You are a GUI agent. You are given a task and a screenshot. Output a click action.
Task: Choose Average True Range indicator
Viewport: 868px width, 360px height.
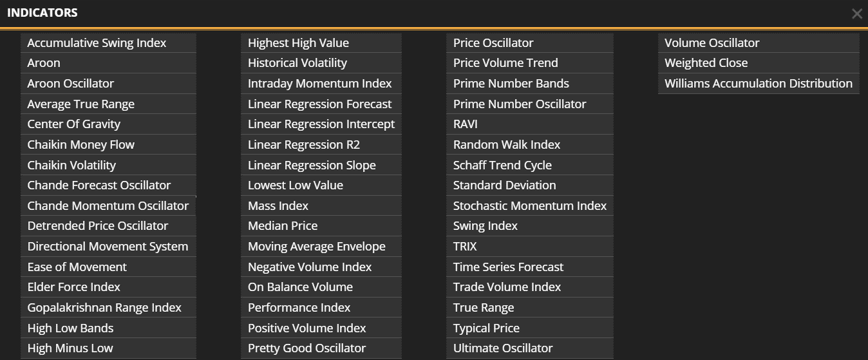pos(81,104)
